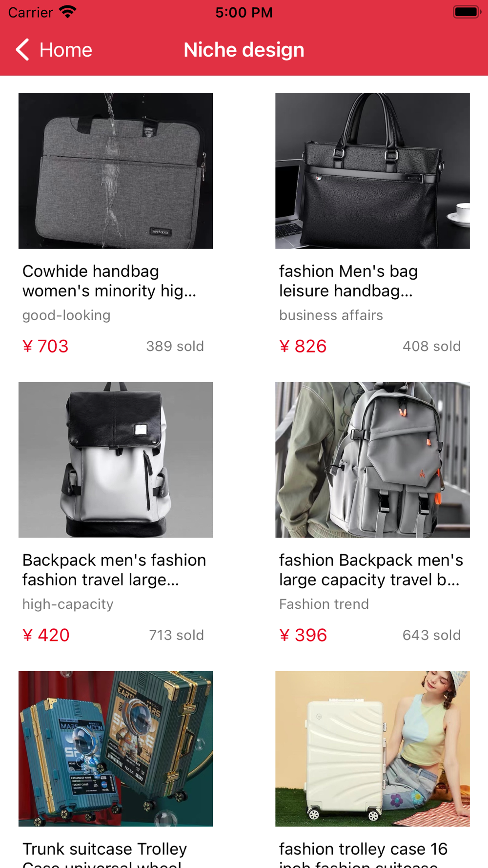Viewport: 488px width, 868px height.
Task: Tap the ¥ 396 price
Action: [303, 635]
